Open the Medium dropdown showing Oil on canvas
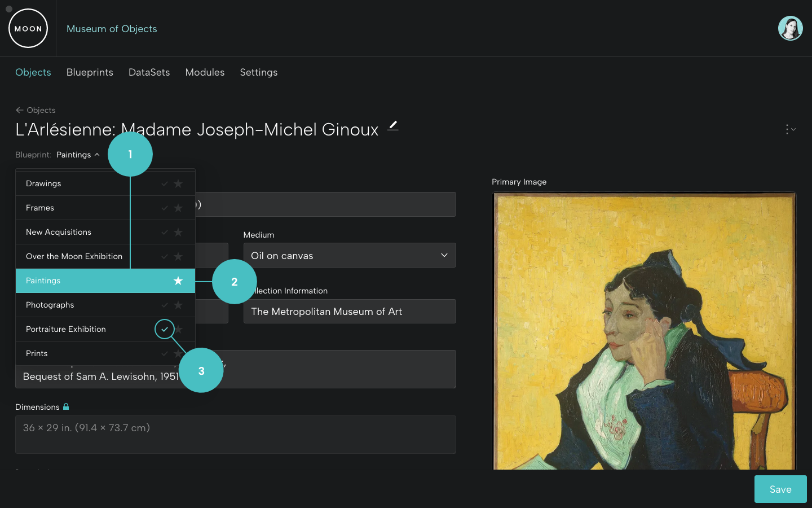 pyautogui.click(x=350, y=255)
